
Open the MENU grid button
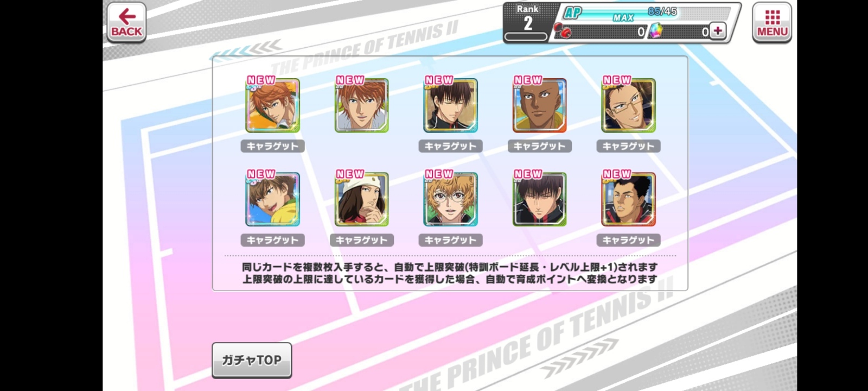[771, 22]
